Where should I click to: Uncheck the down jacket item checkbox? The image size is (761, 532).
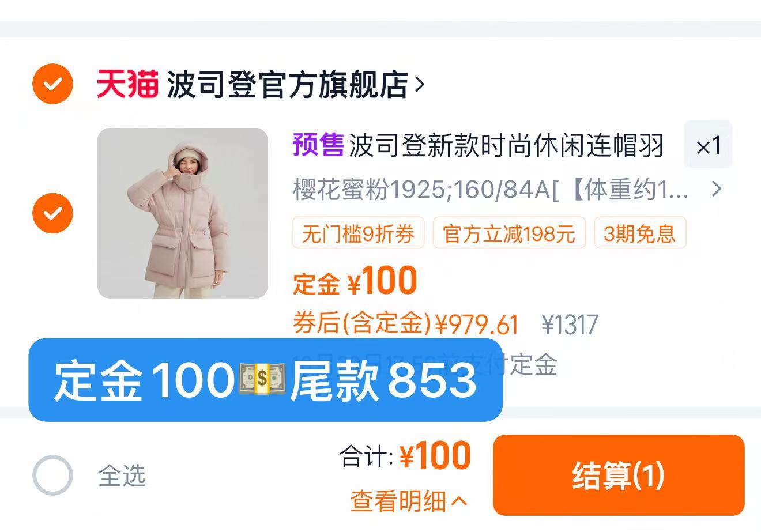52,213
